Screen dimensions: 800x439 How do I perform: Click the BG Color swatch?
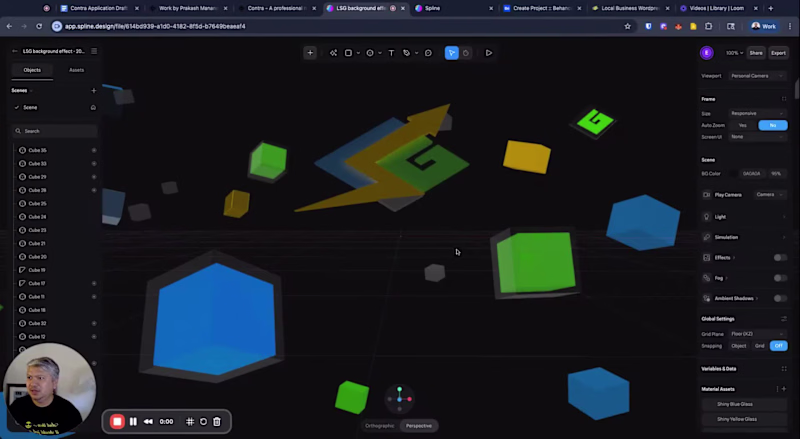(x=734, y=174)
